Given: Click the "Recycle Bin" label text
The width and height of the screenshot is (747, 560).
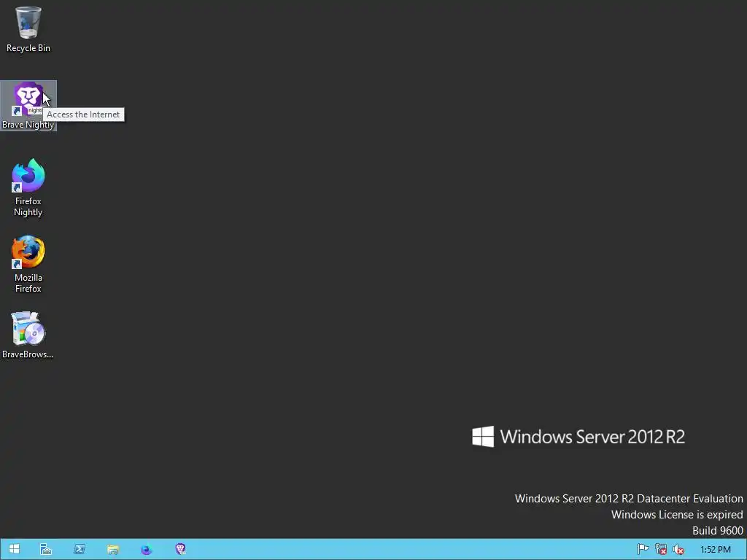Looking at the screenshot, I should (28, 48).
